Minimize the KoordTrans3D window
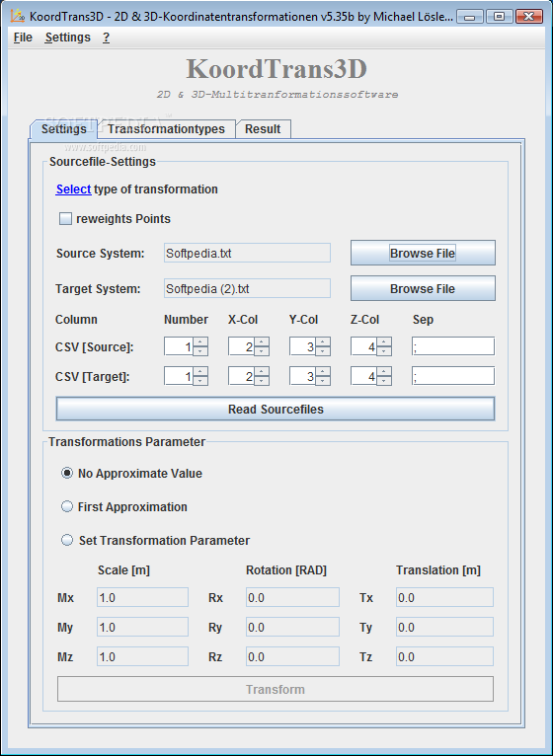The width and height of the screenshot is (553, 756). click(x=470, y=17)
